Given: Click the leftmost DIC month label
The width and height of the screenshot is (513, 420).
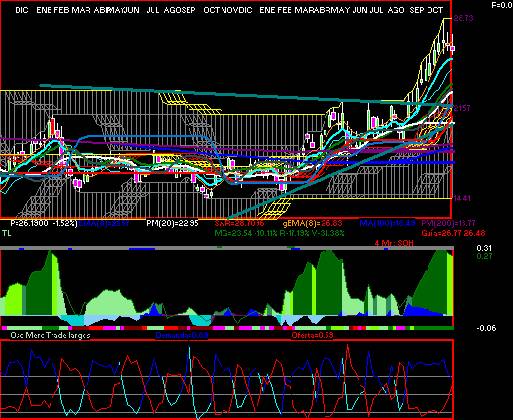Looking at the screenshot, I should [x=22, y=10].
